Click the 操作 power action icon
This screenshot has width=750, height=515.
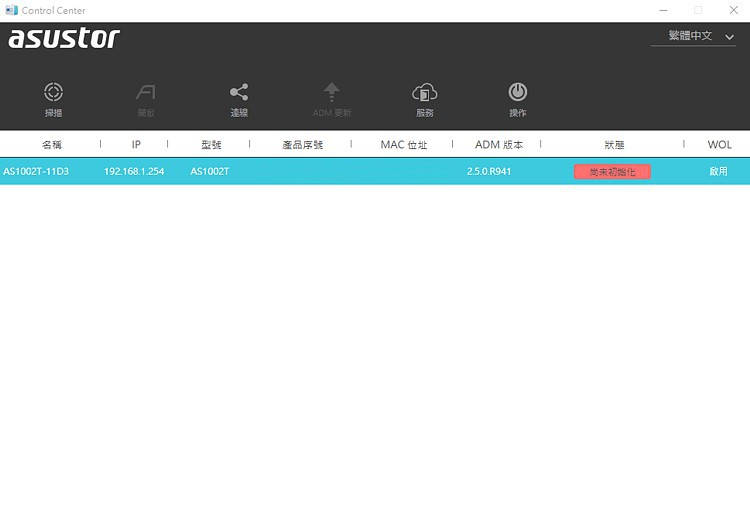518,92
